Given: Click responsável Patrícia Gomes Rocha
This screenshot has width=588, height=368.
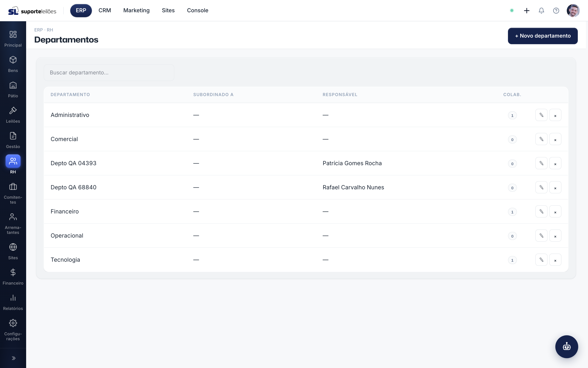Looking at the screenshot, I should point(352,163).
